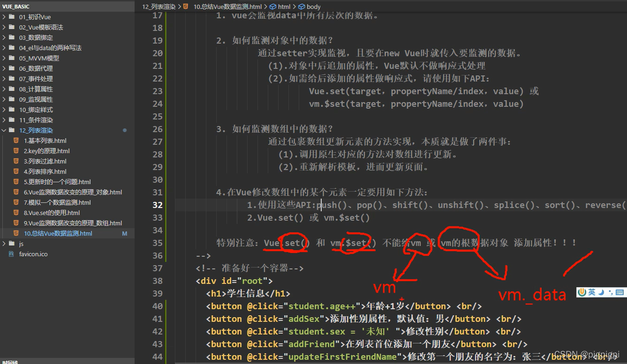Click the body breadcrumb label

tap(314, 7)
